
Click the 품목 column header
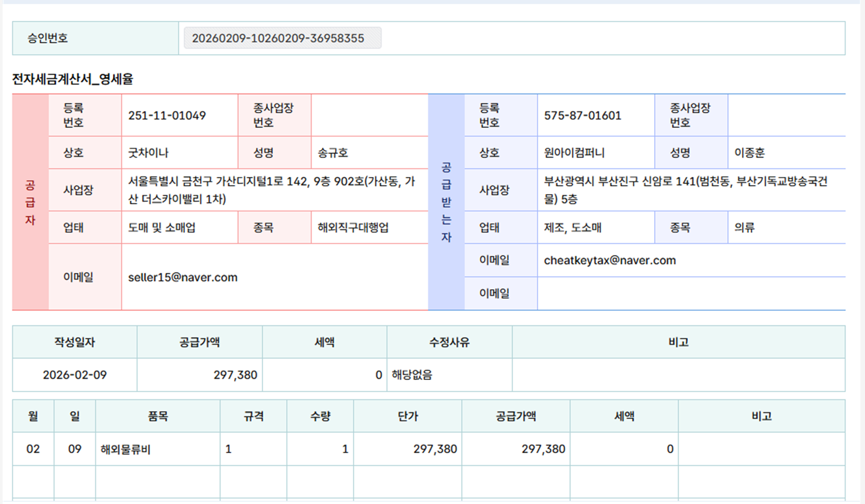click(x=158, y=417)
